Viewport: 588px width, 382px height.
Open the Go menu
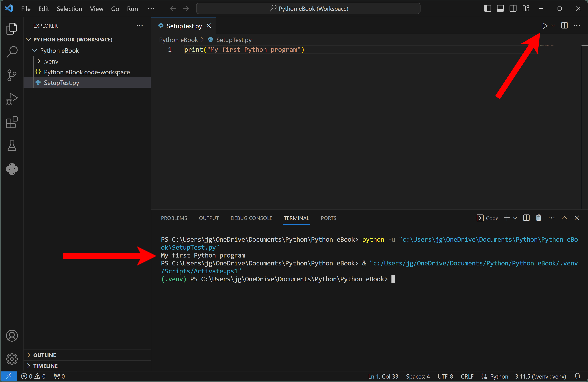[x=115, y=9]
